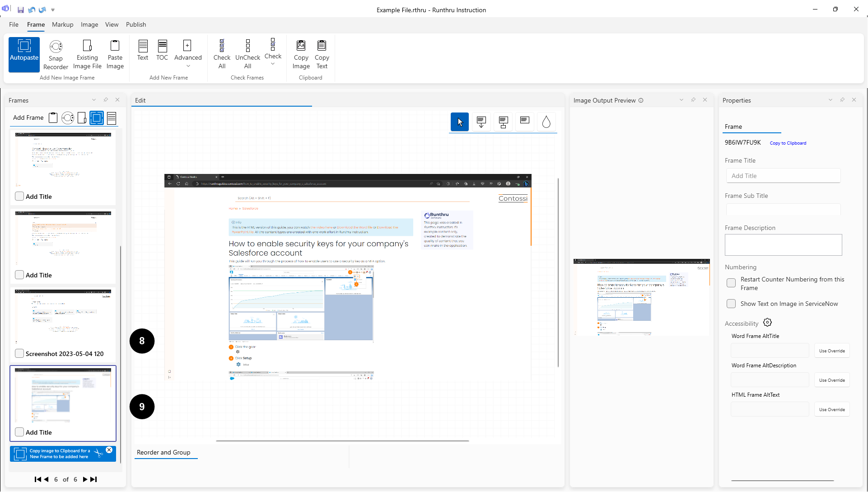The image size is (868, 492).
Task: Enable Restart Counter Numbering checkbox
Action: point(731,283)
